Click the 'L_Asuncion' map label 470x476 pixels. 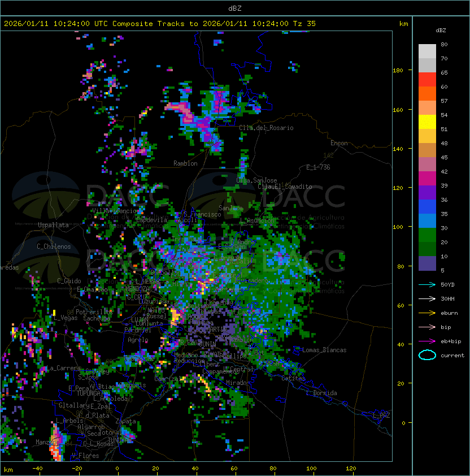pos(258,220)
